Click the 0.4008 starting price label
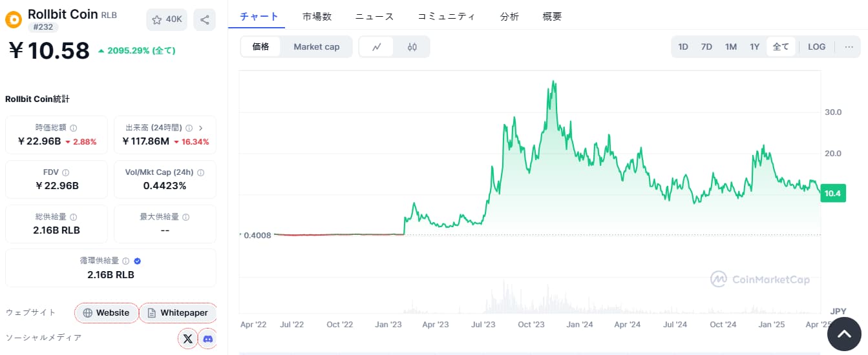The height and width of the screenshot is (355, 868). tap(256, 235)
